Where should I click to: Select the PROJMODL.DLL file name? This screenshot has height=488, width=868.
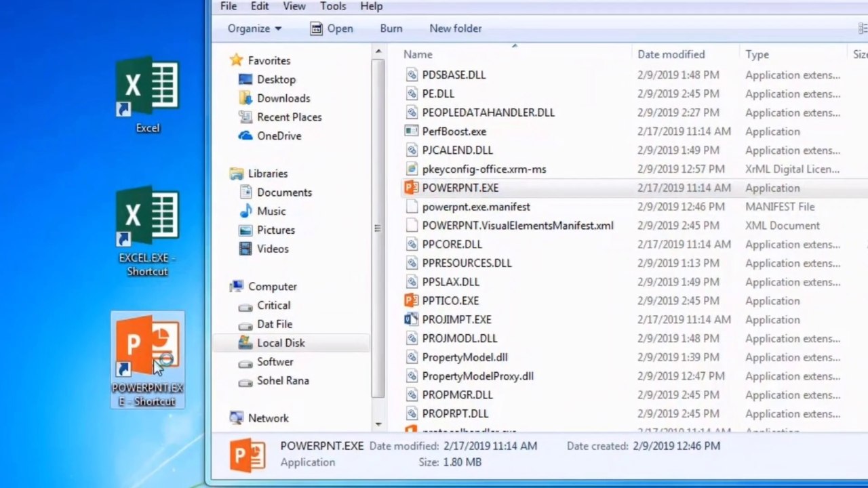coord(459,338)
